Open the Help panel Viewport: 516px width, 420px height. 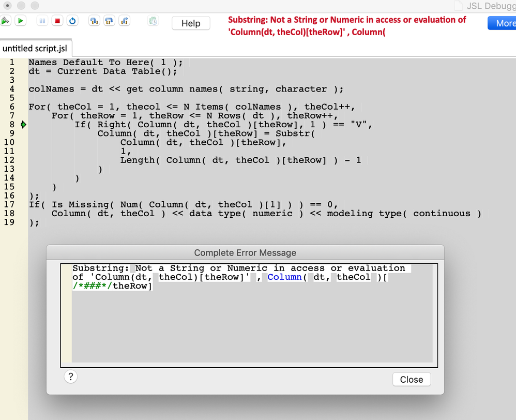(190, 23)
